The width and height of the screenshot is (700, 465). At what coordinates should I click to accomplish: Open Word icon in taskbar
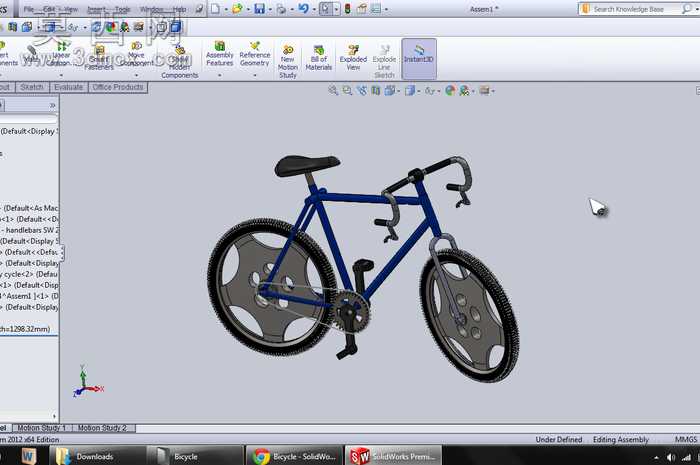pos(29,456)
